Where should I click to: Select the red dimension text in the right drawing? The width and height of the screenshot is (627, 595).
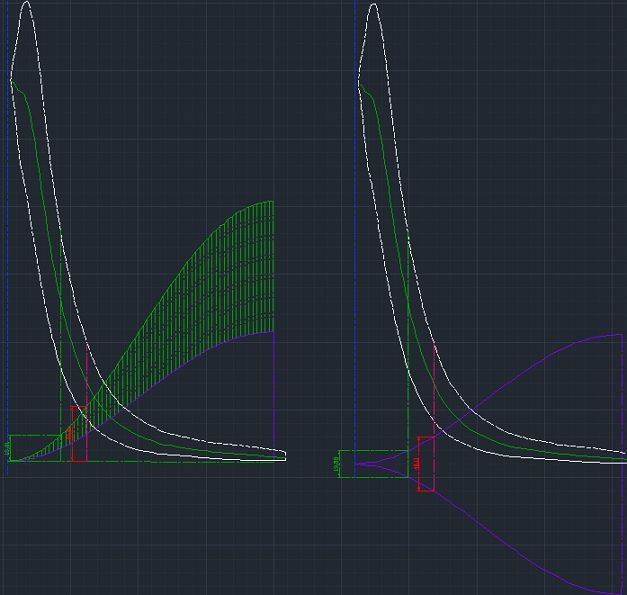[x=416, y=464]
